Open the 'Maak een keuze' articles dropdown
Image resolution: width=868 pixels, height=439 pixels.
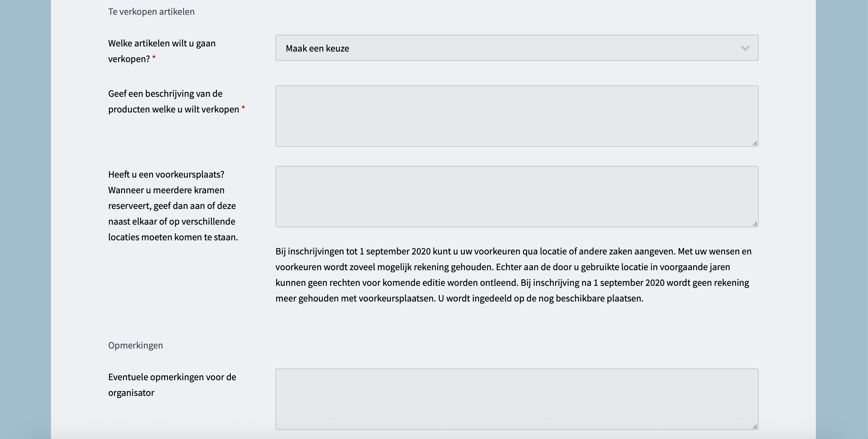coord(517,48)
